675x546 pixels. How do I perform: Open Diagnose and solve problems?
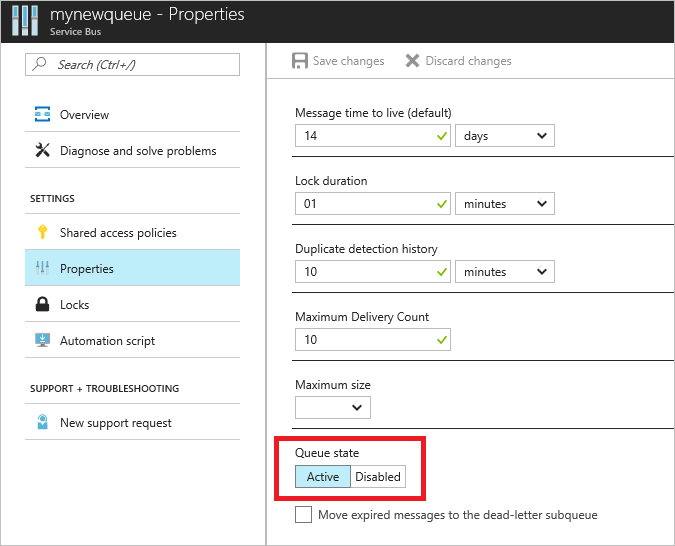pyautogui.click(x=132, y=150)
